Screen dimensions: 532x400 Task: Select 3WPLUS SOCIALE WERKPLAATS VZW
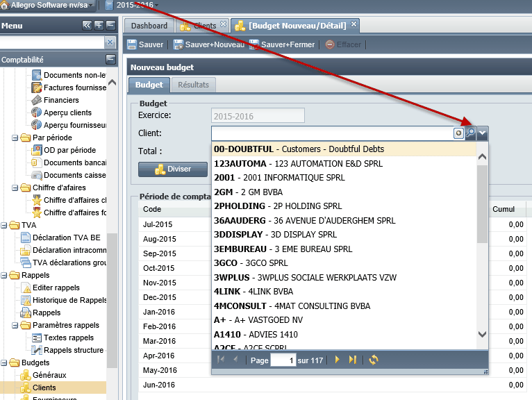click(344, 278)
